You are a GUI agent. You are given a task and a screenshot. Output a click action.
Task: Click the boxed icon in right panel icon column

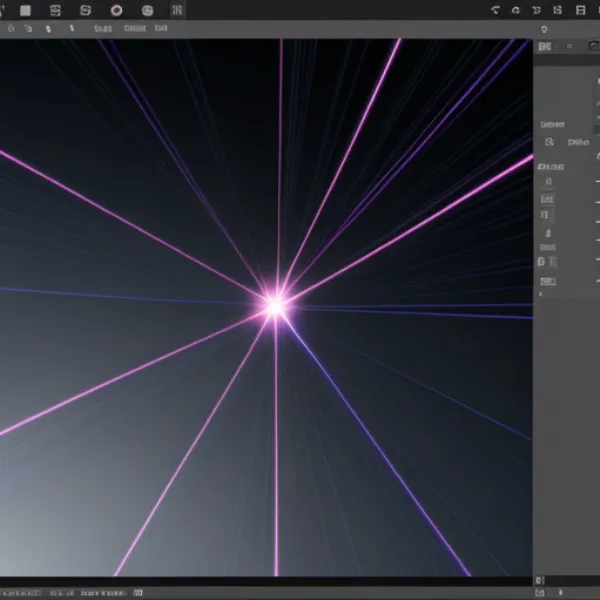click(x=547, y=199)
